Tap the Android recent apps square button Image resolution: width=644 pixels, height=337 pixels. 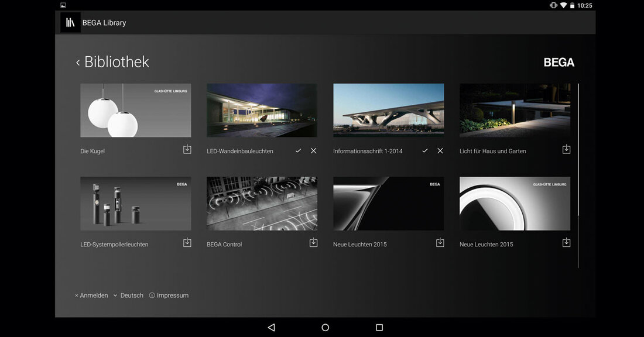[379, 327]
